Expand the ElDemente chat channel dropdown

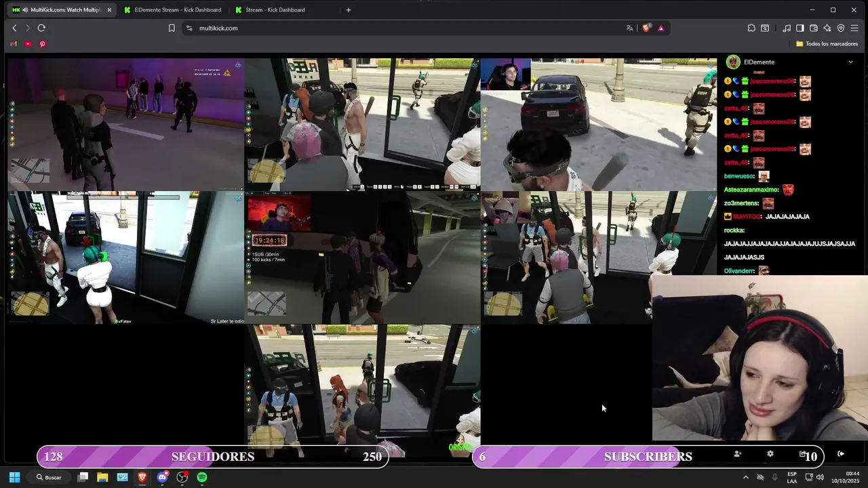pyautogui.click(x=850, y=62)
